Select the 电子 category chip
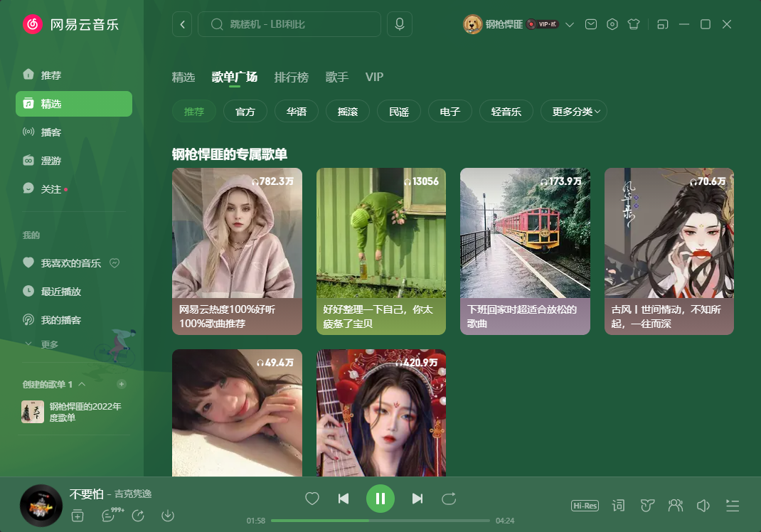Image resolution: width=761 pixels, height=532 pixels. click(x=450, y=112)
